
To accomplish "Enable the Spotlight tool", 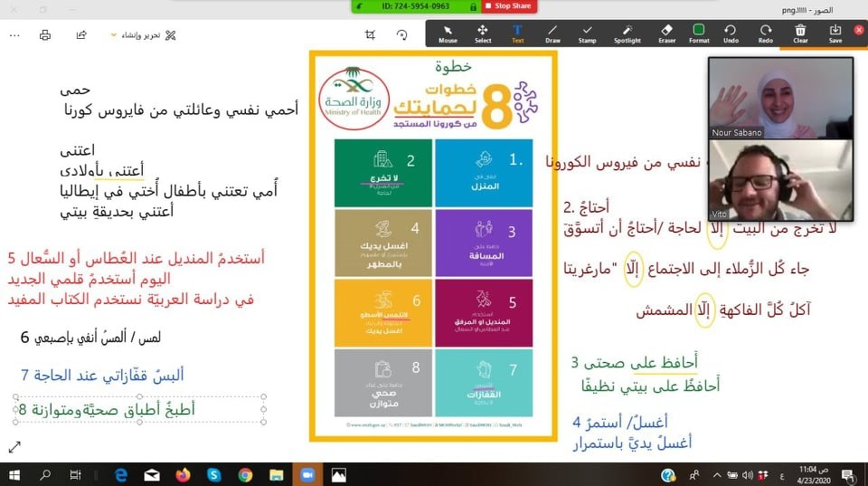I will pos(627,33).
